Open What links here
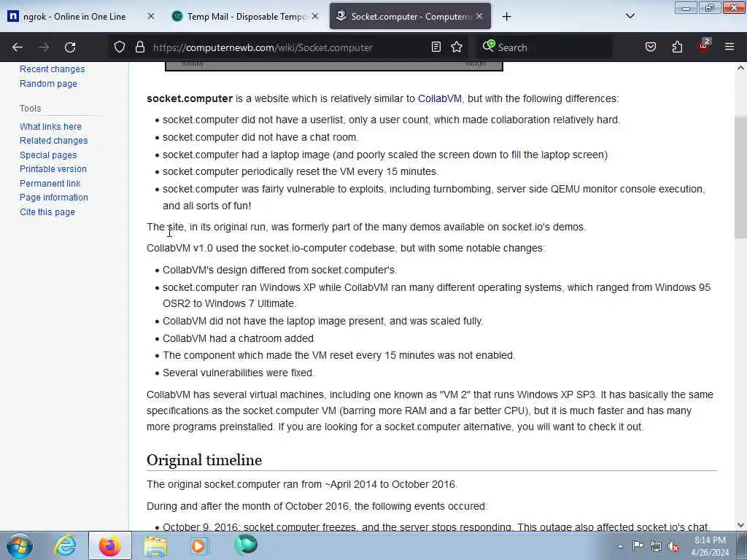The width and height of the screenshot is (747, 560). coord(50,126)
